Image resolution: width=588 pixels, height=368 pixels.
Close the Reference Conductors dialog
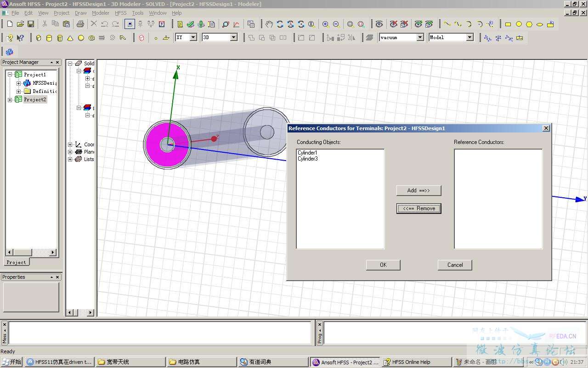[546, 128]
